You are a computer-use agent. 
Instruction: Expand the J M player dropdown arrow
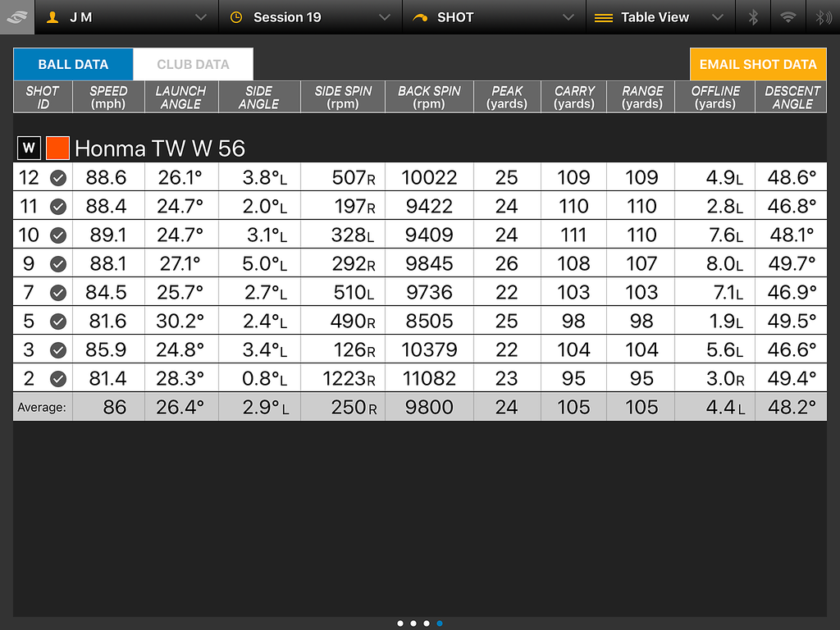(201, 18)
